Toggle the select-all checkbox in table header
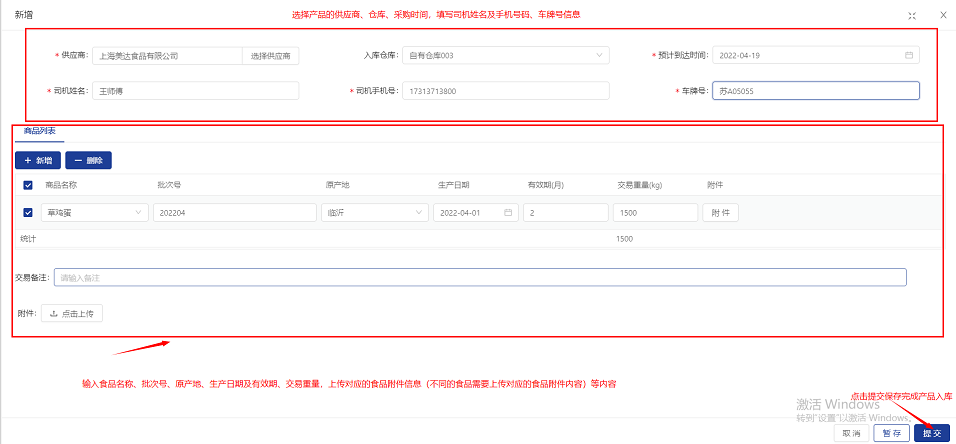 28,185
